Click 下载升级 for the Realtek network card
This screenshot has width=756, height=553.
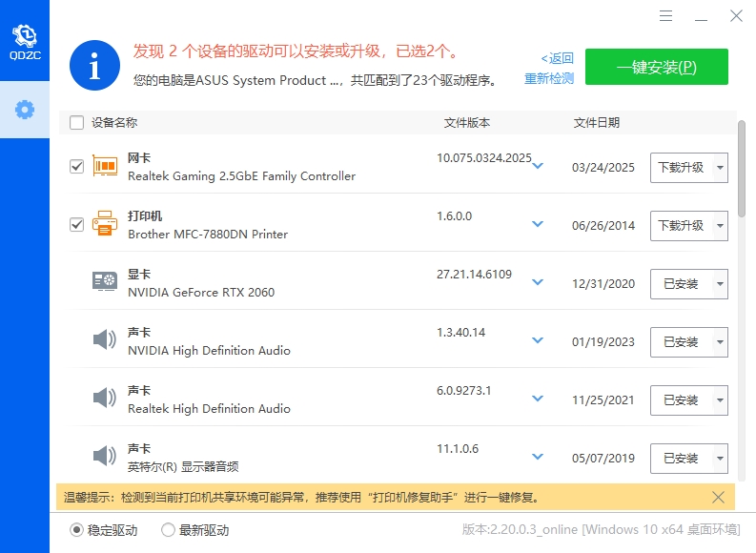(682, 168)
